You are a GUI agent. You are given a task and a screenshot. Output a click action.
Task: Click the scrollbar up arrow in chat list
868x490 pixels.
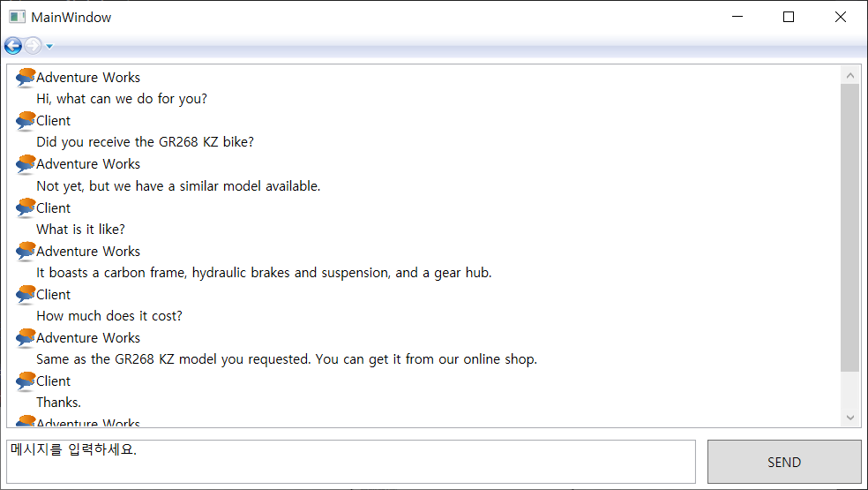pos(849,75)
